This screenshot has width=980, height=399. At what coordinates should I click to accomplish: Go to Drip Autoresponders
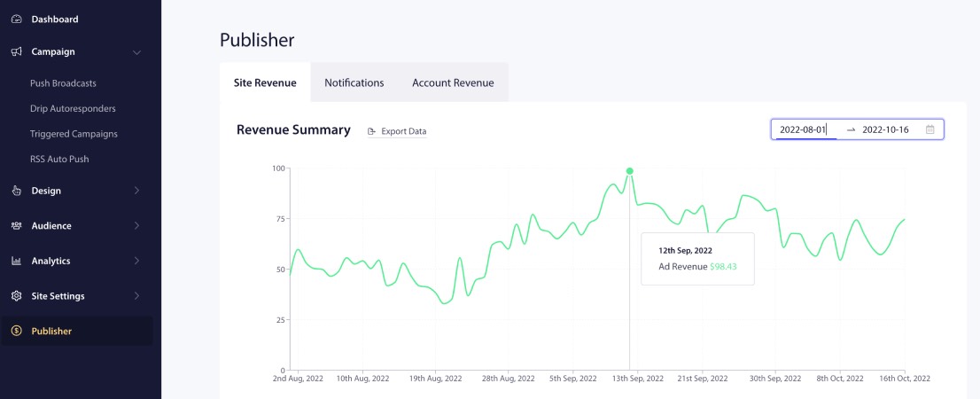(x=73, y=108)
